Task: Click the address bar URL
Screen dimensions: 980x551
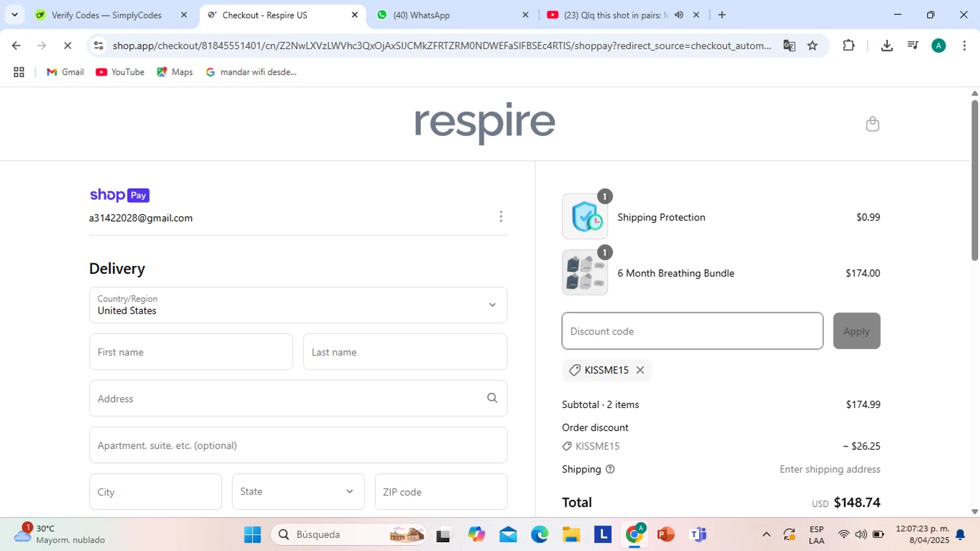Action: tap(442, 46)
